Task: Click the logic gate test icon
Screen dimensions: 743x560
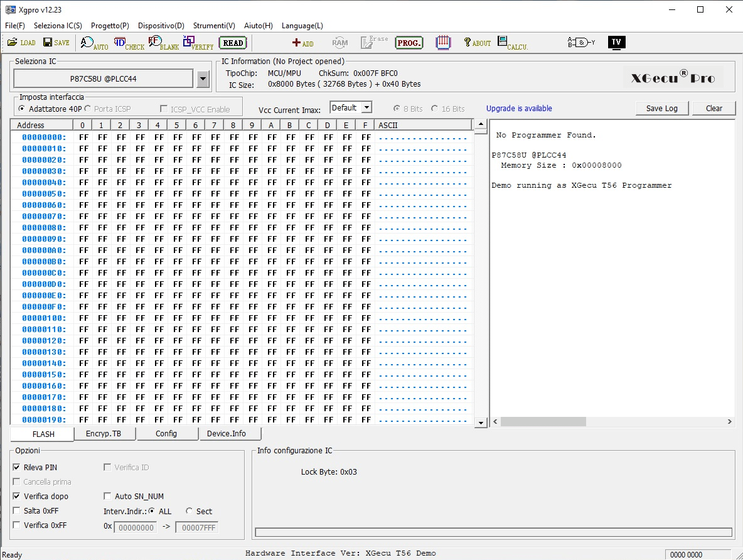Action: pyautogui.click(x=581, y=43)
